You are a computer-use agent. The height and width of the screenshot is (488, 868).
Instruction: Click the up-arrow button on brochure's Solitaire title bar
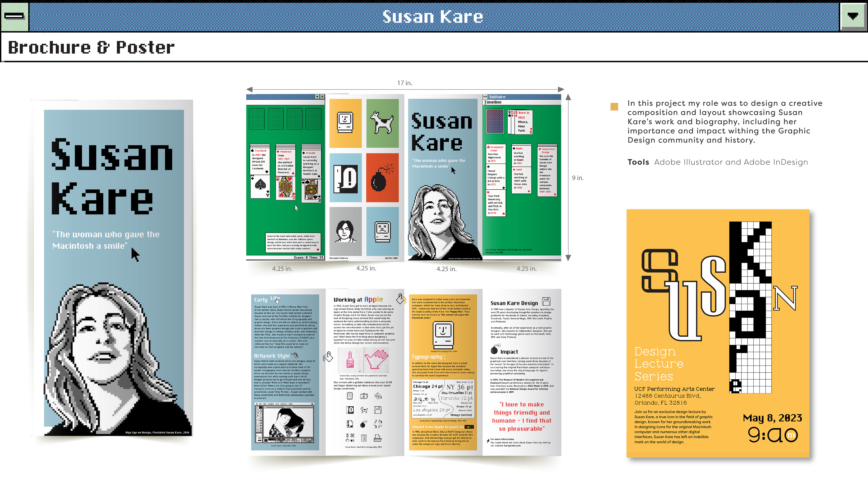click(x=322, y=97)
